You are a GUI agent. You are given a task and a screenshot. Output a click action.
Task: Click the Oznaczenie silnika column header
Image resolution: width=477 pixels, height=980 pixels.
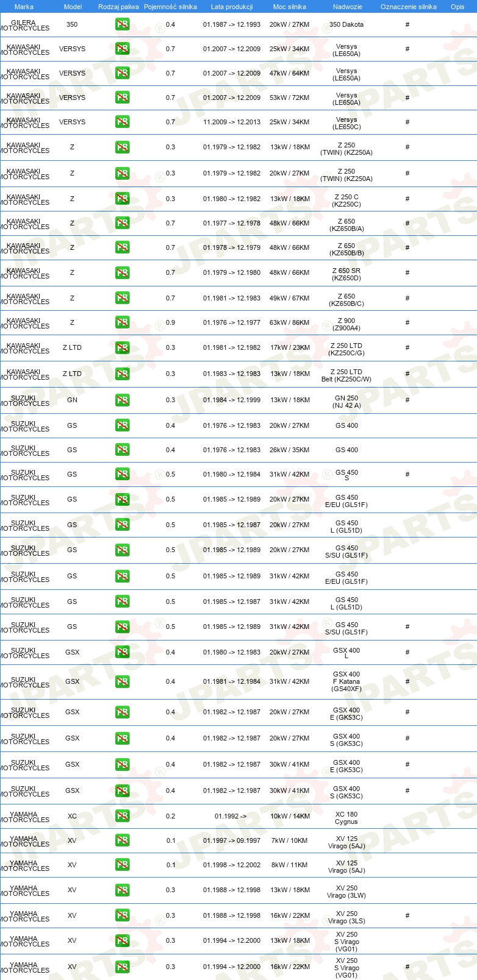tap(409, 7)
